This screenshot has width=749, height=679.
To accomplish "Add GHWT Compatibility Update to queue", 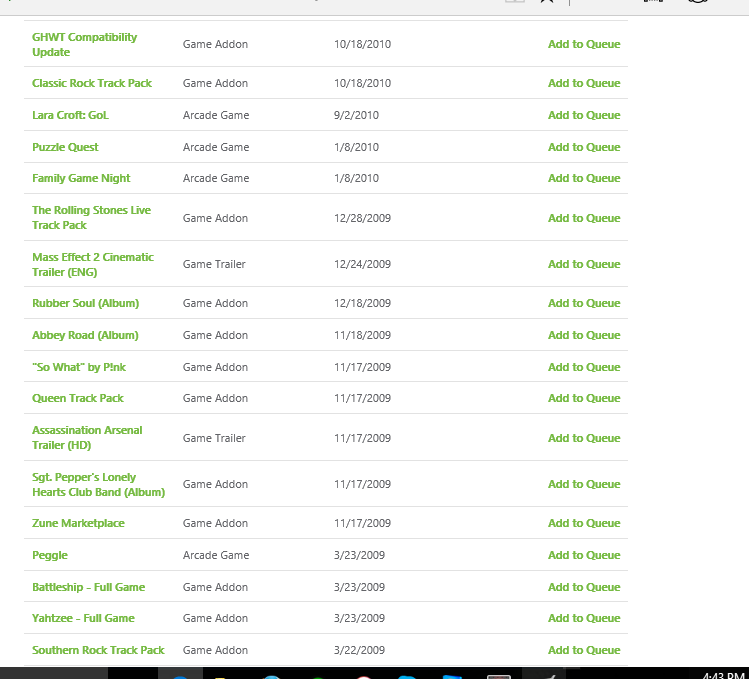I will click(584, 44).
